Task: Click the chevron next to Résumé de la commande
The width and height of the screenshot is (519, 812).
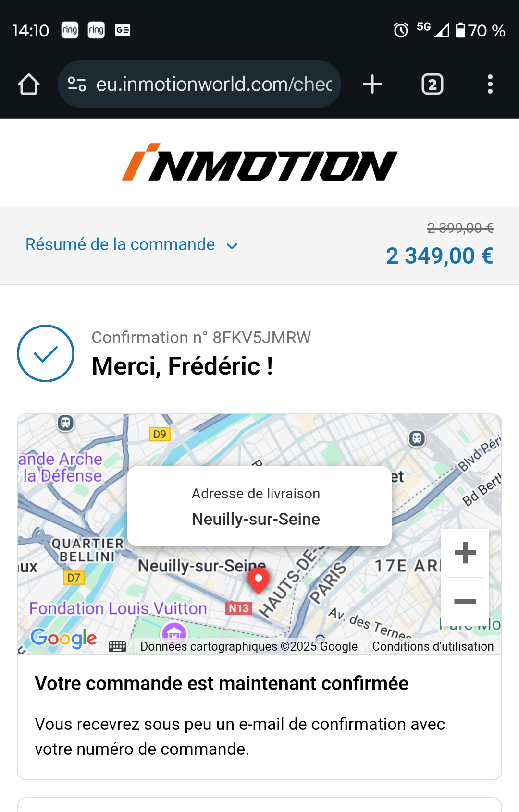Action: 232,246
